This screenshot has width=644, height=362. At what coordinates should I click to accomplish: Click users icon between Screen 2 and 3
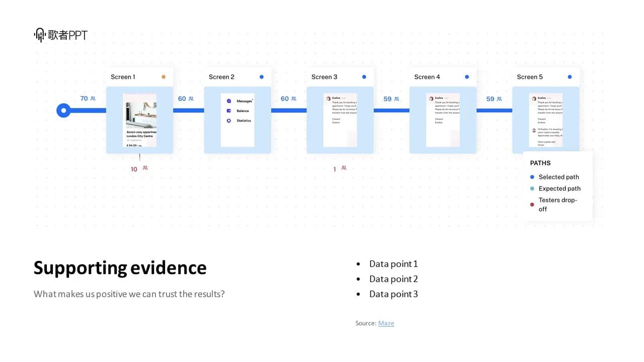coord(294,99)
